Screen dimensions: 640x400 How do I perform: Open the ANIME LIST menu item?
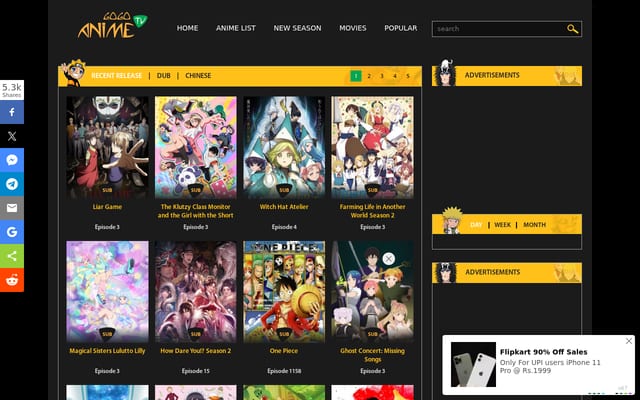[236, 28]
